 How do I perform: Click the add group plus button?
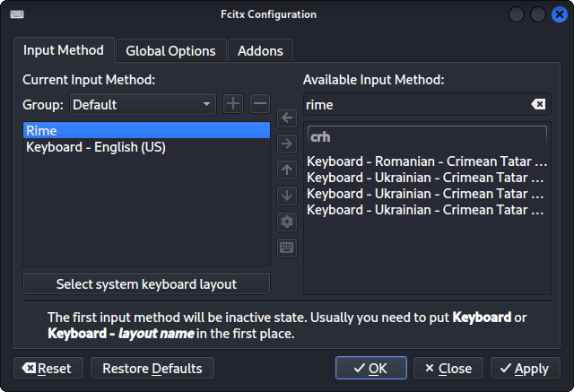click(233, 104)
